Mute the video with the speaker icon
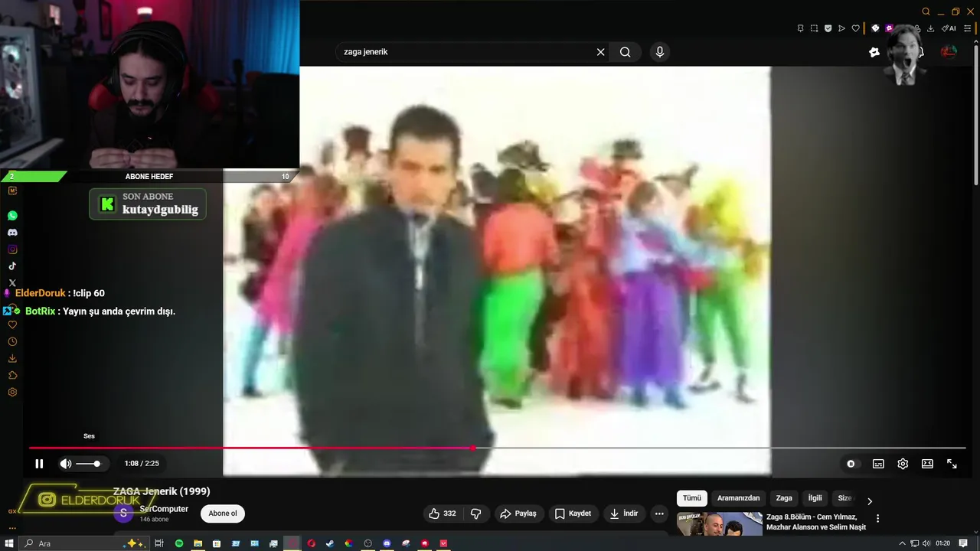This screenshot has width=980, height=551. point(66,464)
